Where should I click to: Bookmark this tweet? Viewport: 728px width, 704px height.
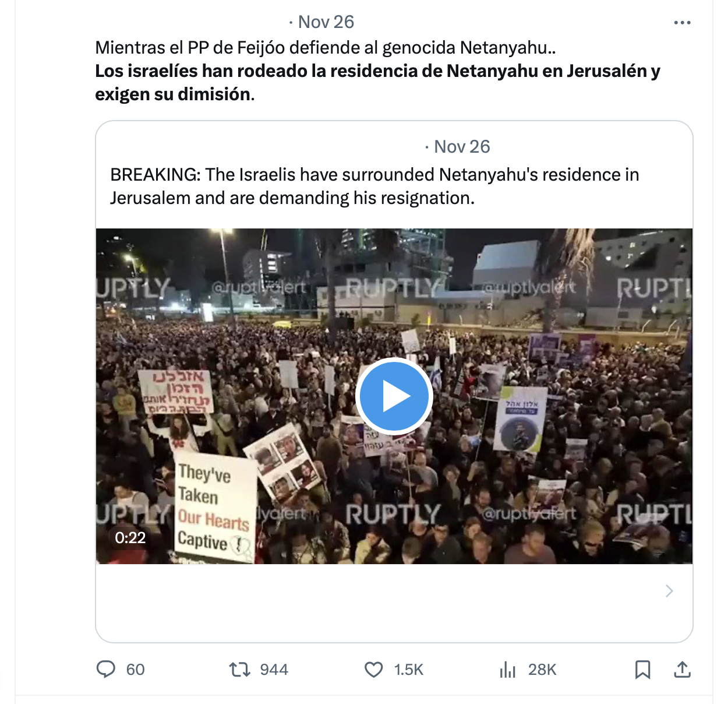click(642, 670)
